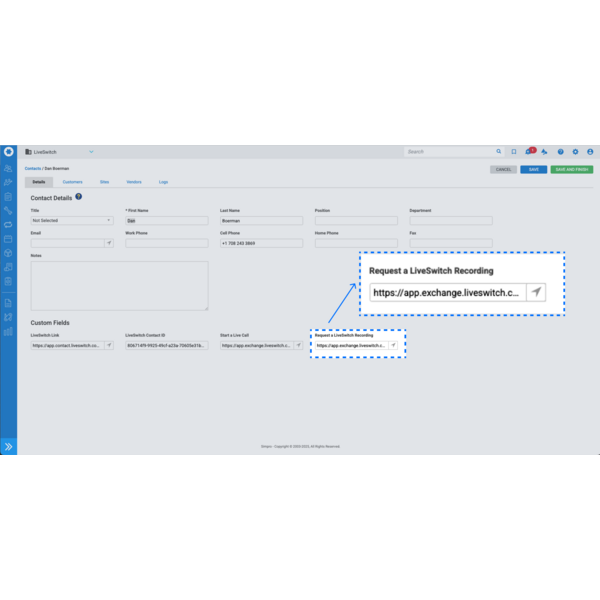The width and height of the screenshot is (600, 600).
Task: Open notifications bell with red badge
Action: pos(530,151)
